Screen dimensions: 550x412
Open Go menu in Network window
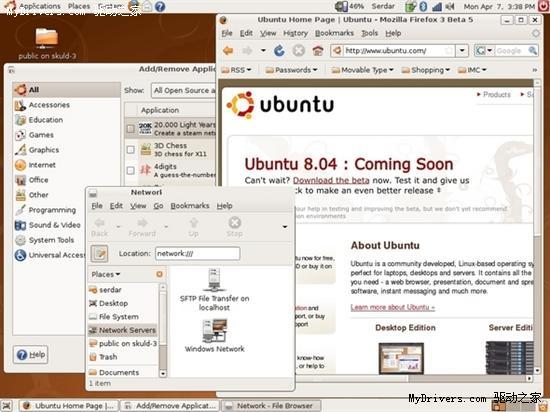(x=158, y=206)
